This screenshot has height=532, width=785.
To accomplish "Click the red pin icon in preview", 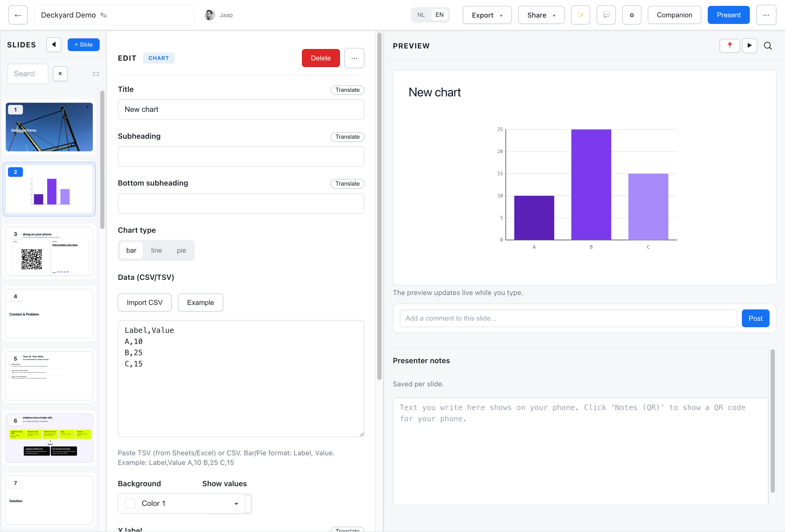I will (730, 46).
